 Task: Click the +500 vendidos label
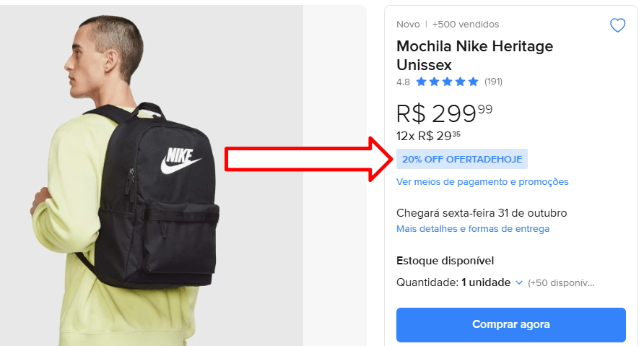tap(466, 25)
